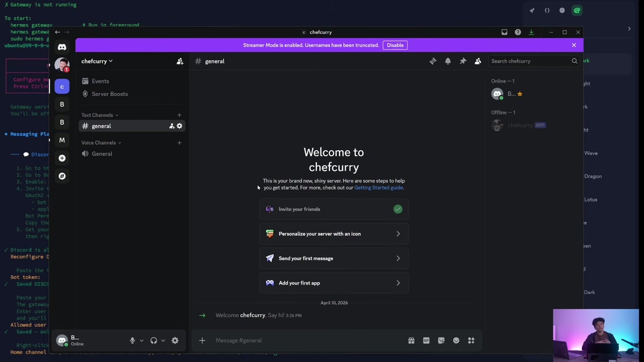Click the curly braces icon in background panel
The height and width of the screenshot is (362, 644).
tap(547, 11)
